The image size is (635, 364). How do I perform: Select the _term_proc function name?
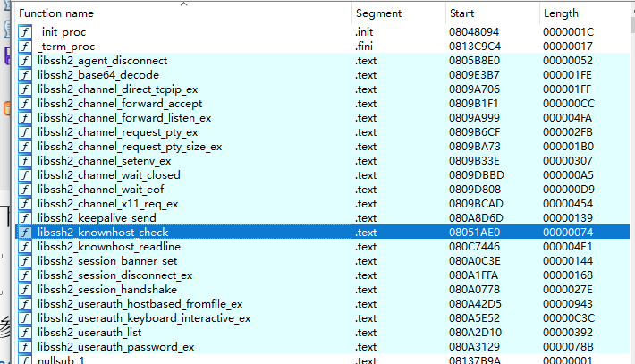(x=66, y=47)
